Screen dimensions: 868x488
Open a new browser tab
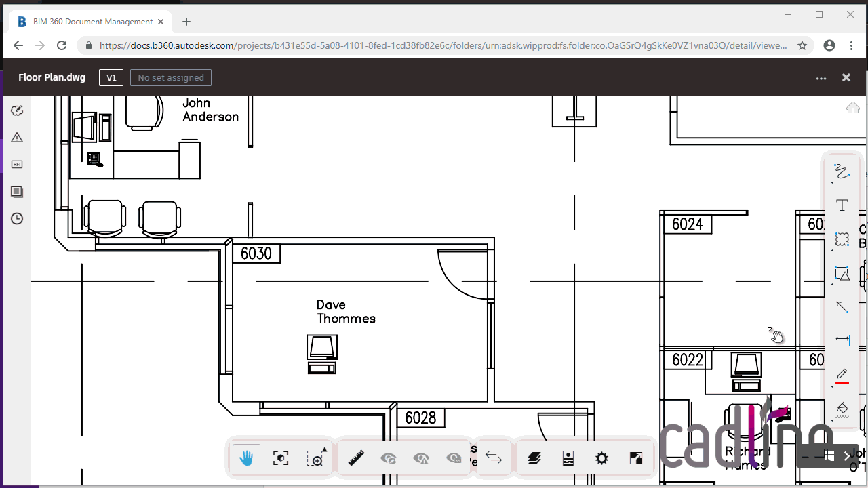[x=186, y=22]
